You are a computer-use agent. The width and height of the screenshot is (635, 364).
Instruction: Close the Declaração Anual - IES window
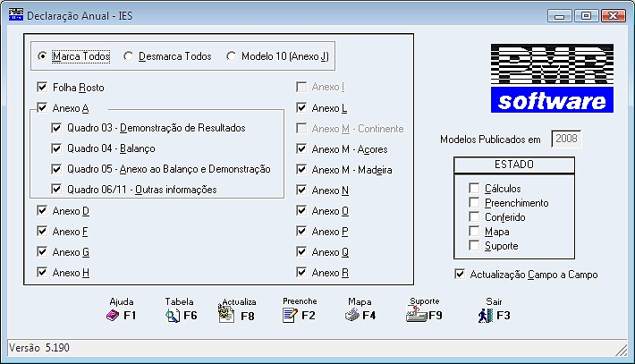614,16
